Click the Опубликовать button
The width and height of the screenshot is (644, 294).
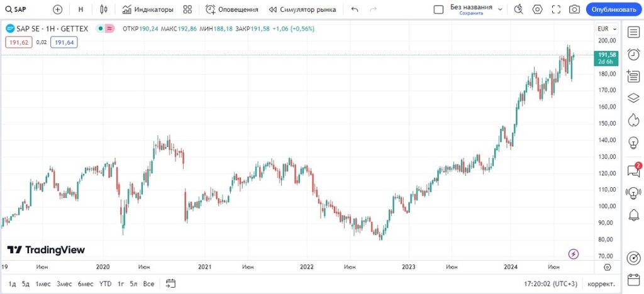(x=614, y=9)
